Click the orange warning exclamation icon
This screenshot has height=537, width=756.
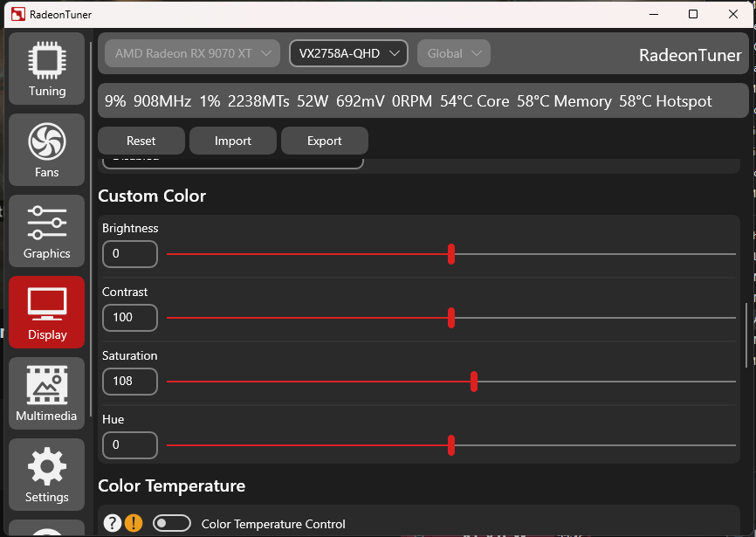coord(134,523)
